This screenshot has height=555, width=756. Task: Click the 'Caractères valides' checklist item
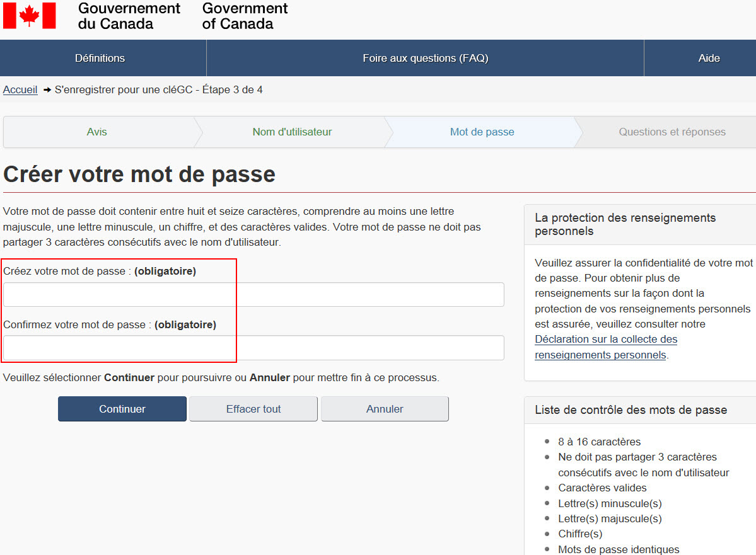pos(602,488)
